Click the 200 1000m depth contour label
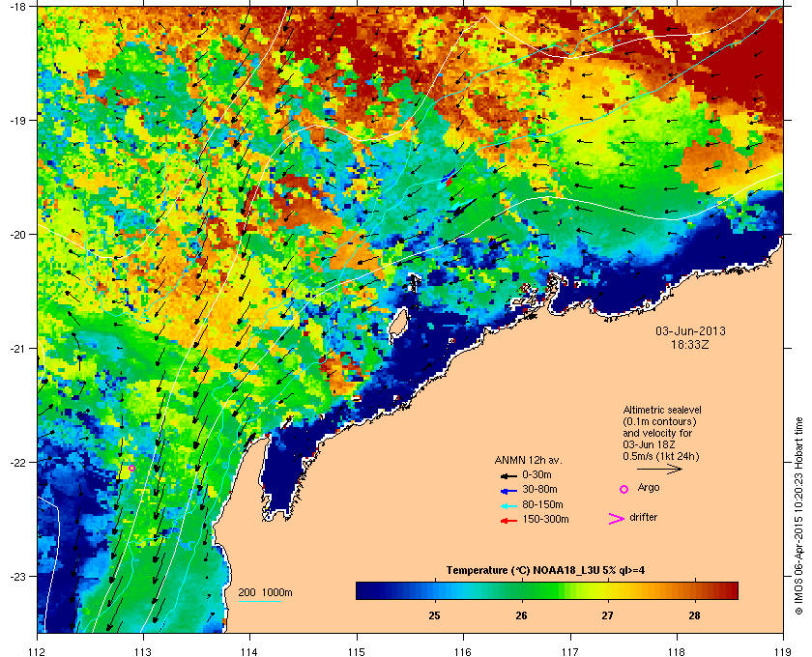This screenshot has width=812, height=657. (x=265, y=593)
